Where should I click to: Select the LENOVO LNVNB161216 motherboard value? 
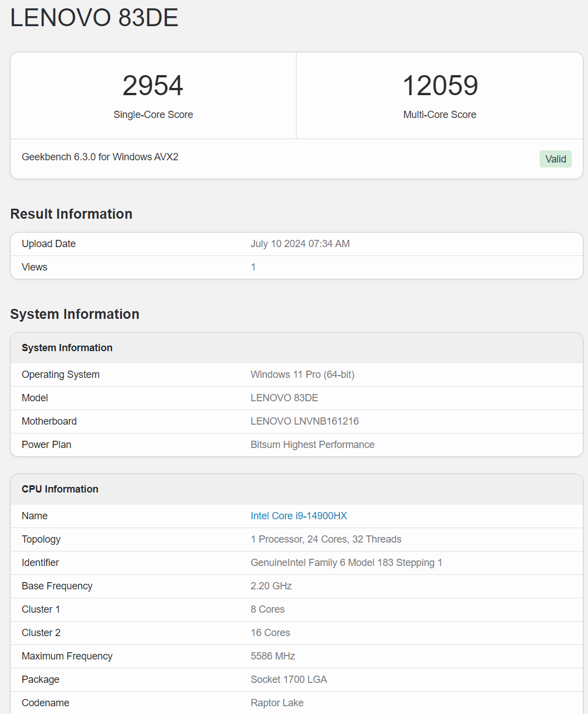tap(305, 421)
